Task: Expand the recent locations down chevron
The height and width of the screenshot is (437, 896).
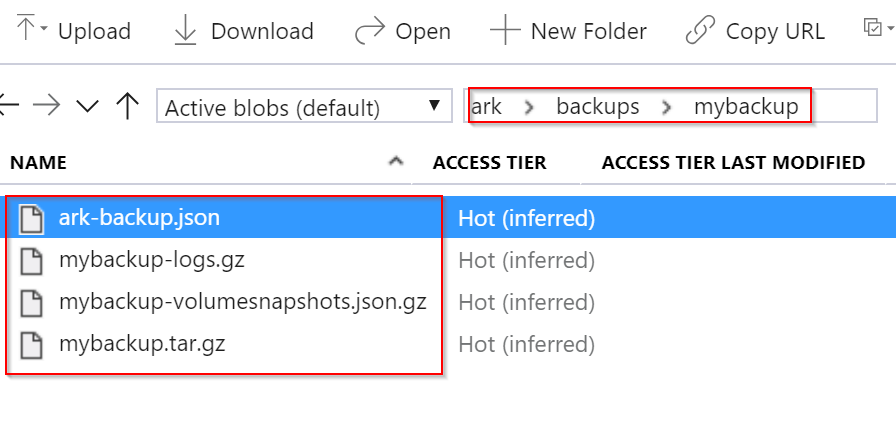Action: tap(87, 106)
